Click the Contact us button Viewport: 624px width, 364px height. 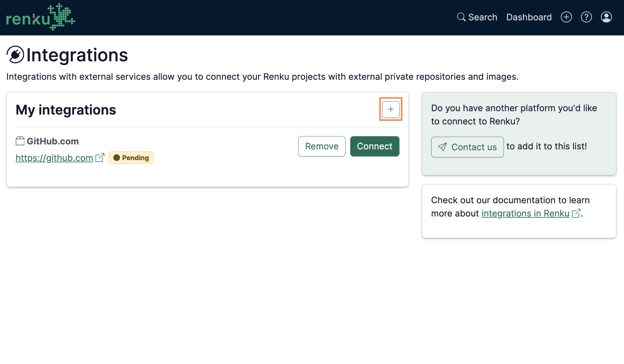point(467,147)
